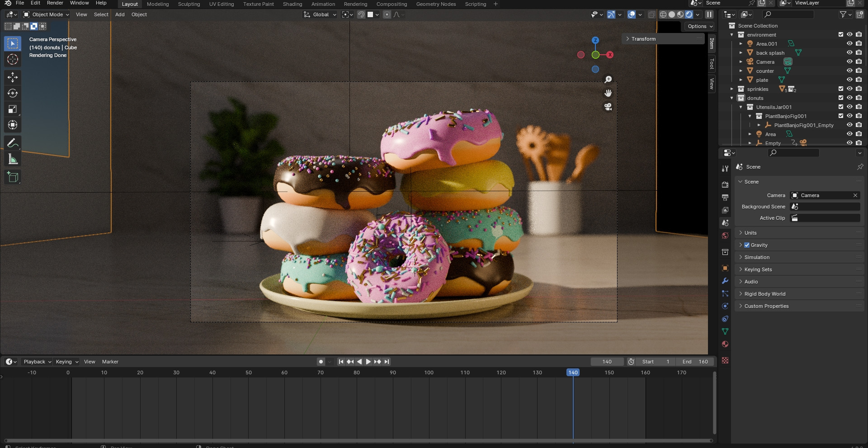Switch to wireframe viewport shading

[x=663, y=14]
